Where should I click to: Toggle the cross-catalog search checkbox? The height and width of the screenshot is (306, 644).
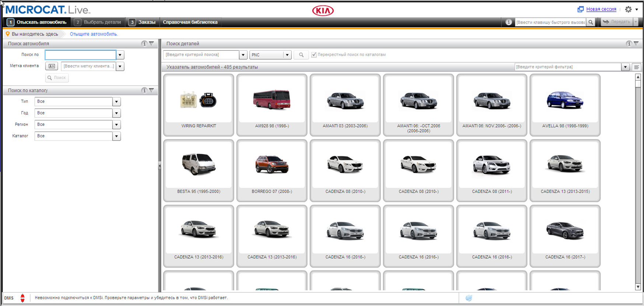click(314, 55)
